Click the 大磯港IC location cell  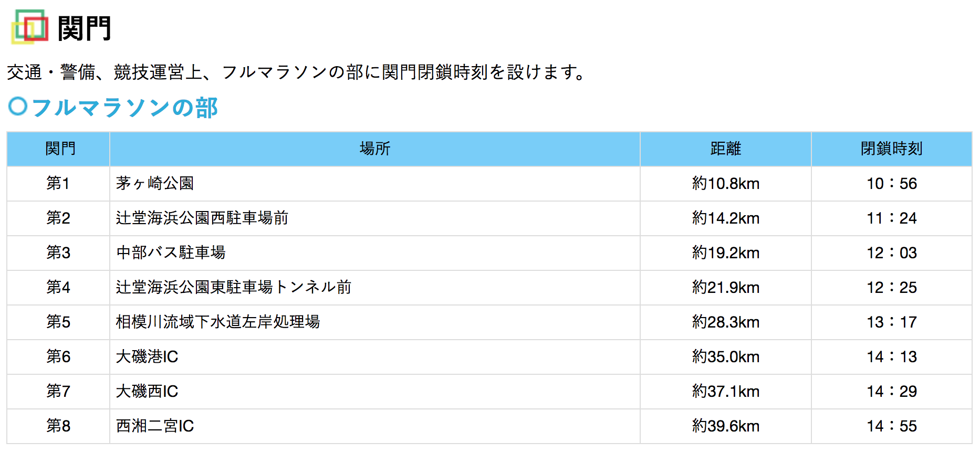[x=147, y=356]
